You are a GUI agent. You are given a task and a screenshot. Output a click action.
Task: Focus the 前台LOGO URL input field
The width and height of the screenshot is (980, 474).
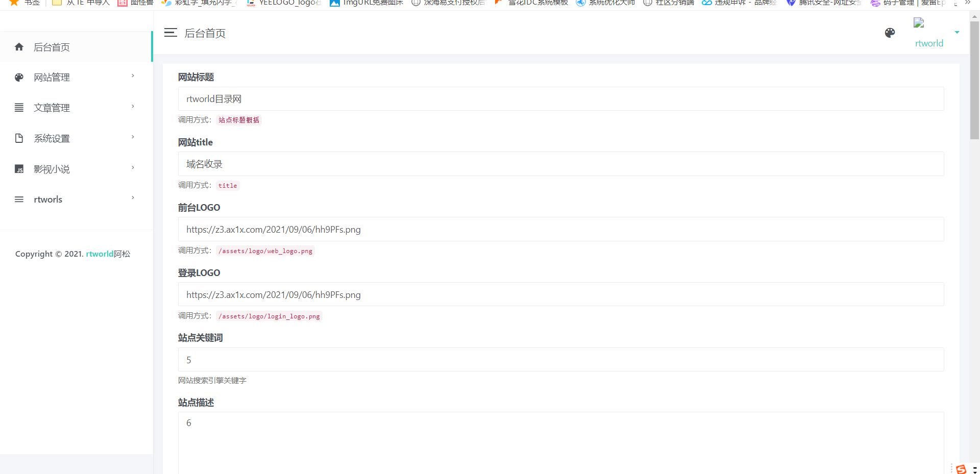click(560, 230)
